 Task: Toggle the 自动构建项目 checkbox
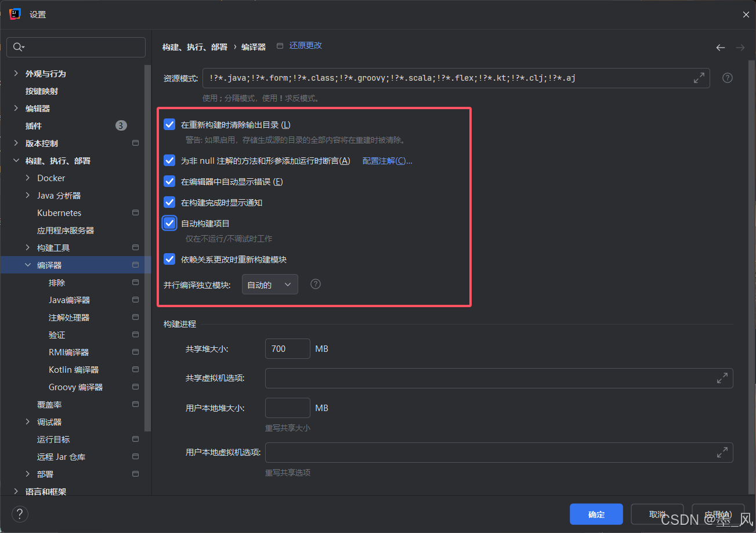[x=169, y=223]
